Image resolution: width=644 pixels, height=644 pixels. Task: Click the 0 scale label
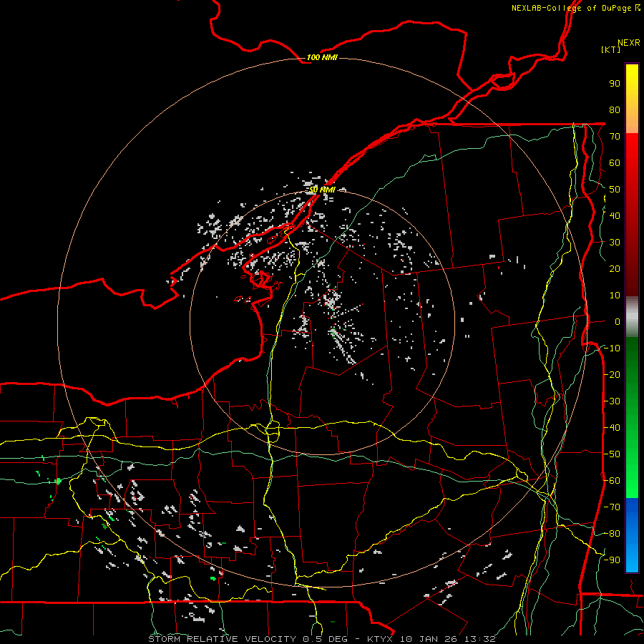click(618, 322)
